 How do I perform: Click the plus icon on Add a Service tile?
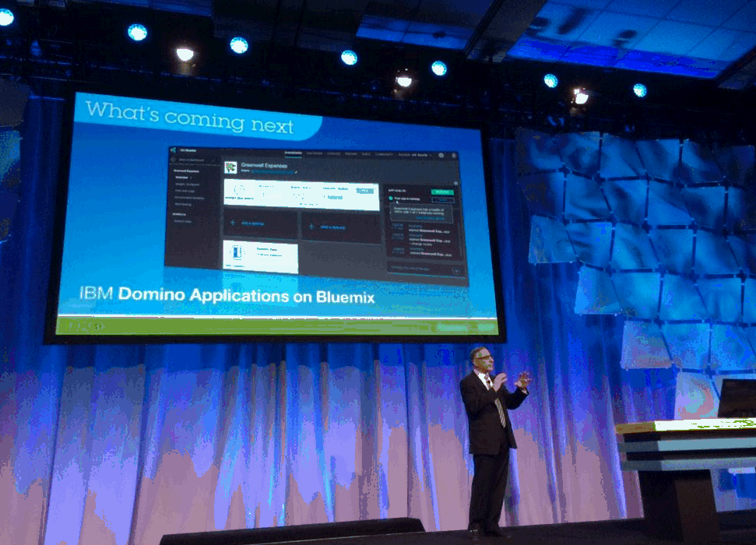pos(234,224)
